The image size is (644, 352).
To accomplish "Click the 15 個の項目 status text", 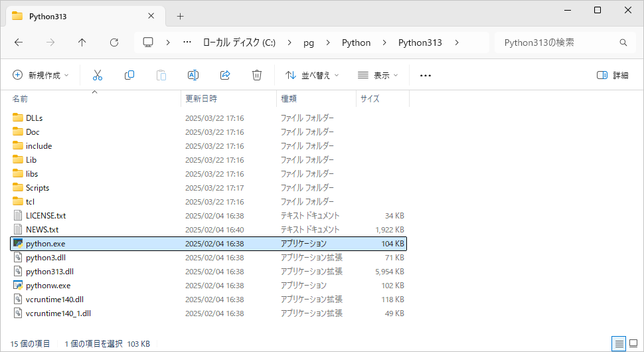I will pyautogui.click(x=31, y=344).
